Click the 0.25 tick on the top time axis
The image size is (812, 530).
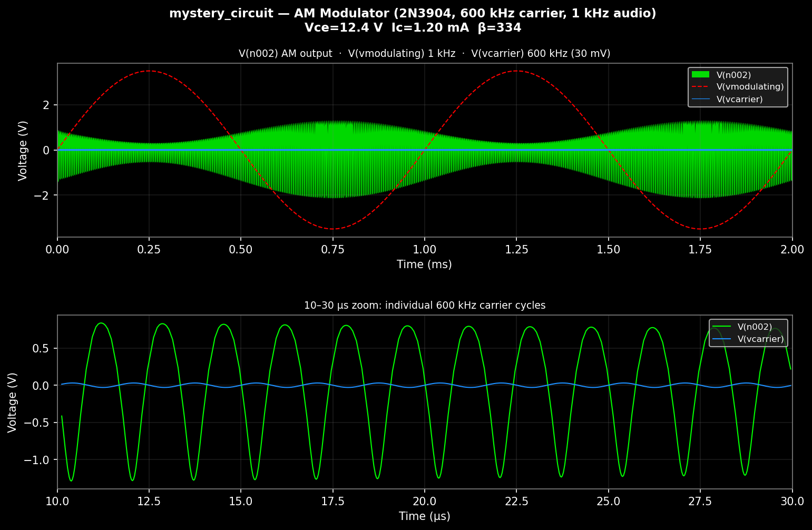(x=149, y=250)
